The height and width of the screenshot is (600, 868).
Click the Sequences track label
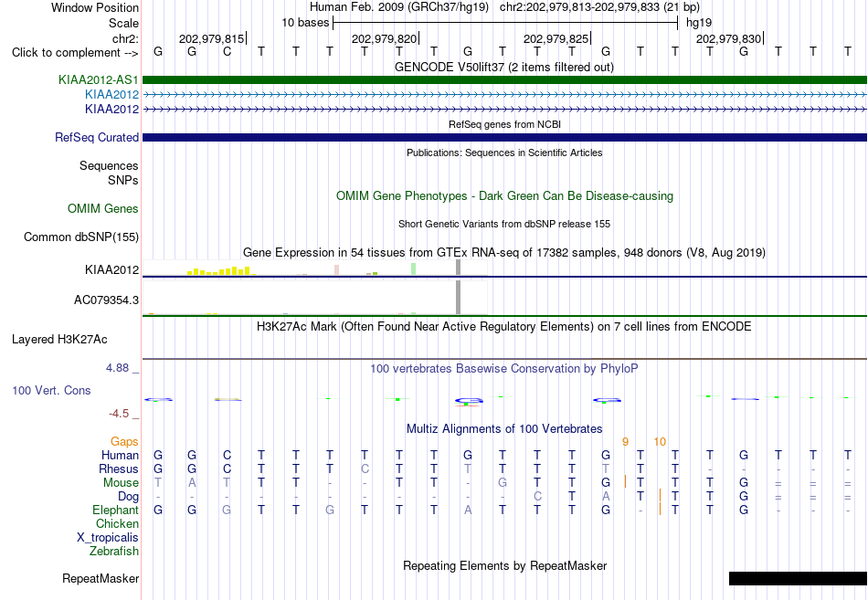click(109, 165)
